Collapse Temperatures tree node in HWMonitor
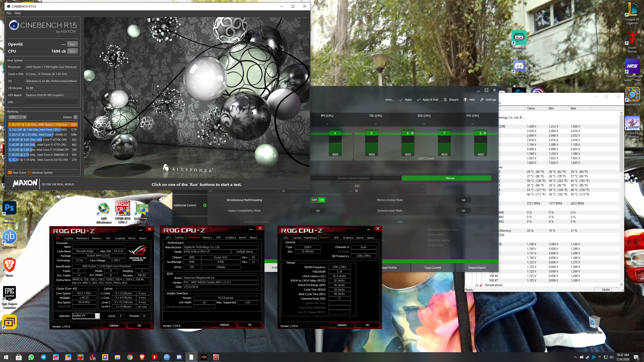 [477, 285]
